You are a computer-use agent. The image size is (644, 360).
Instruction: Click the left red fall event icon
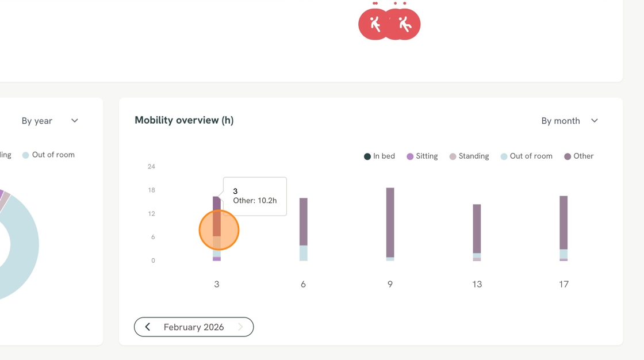(373, 24)
